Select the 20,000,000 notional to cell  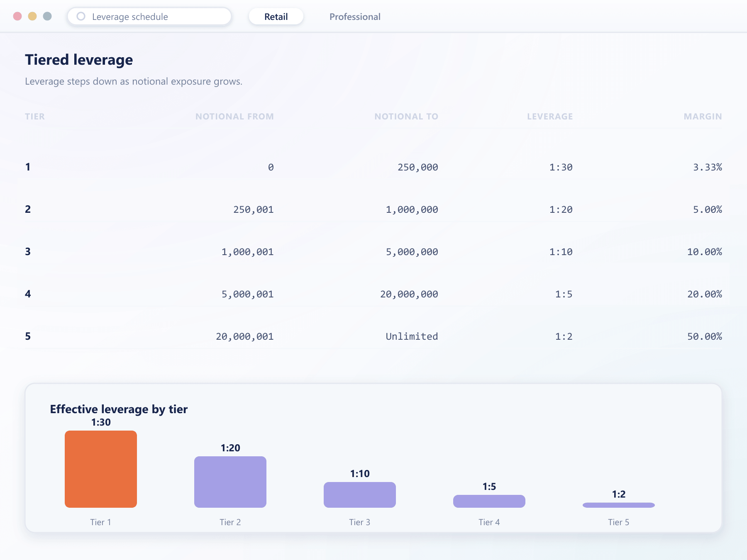coord(409,294)
